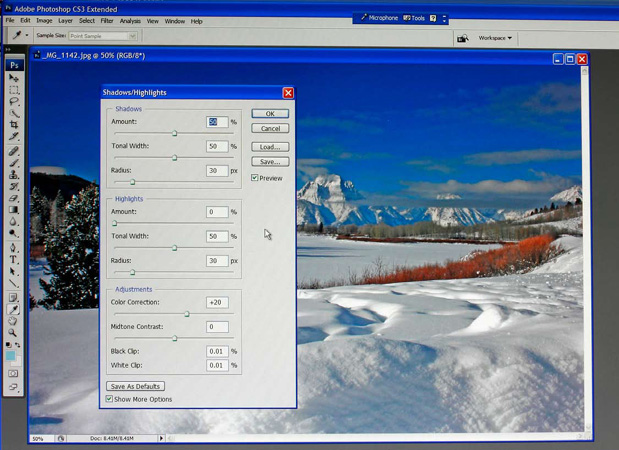Click the Color Correction value field

click(x=216, y=302)
